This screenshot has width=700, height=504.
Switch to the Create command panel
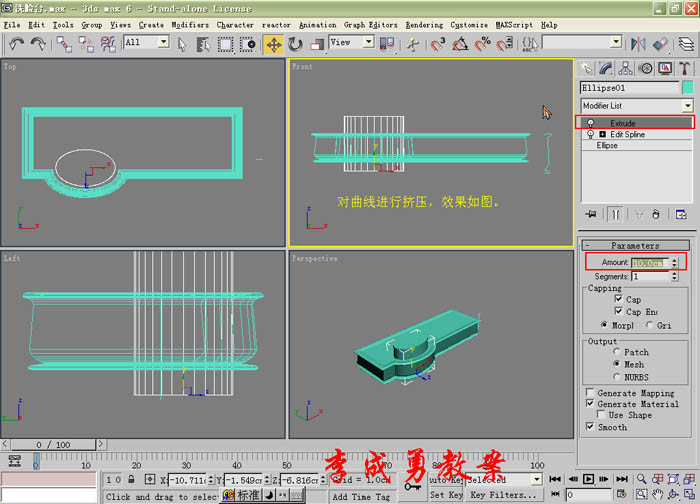coord(586,68)
